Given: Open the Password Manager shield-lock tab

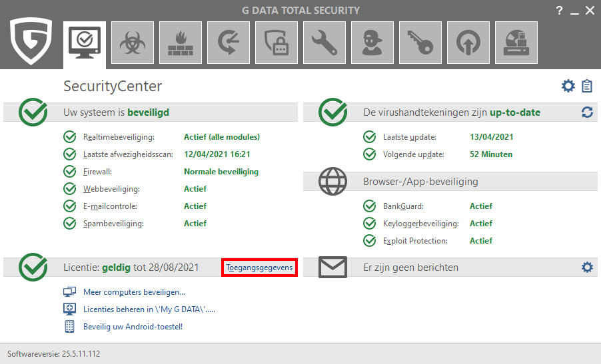Looking at the screenshot, I should point(277,43).
